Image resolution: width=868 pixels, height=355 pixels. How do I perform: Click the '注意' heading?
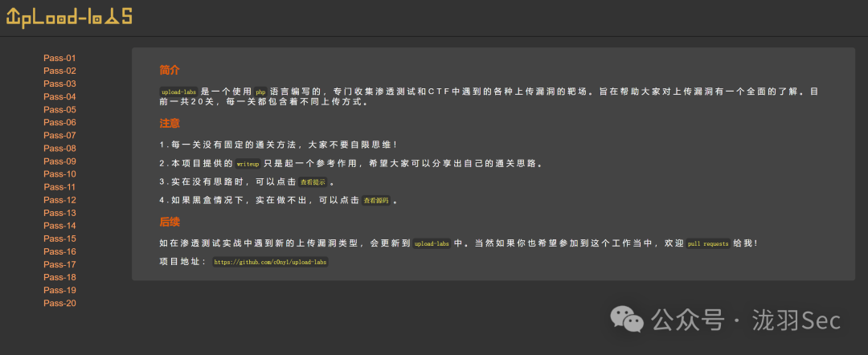coord(170,124)
